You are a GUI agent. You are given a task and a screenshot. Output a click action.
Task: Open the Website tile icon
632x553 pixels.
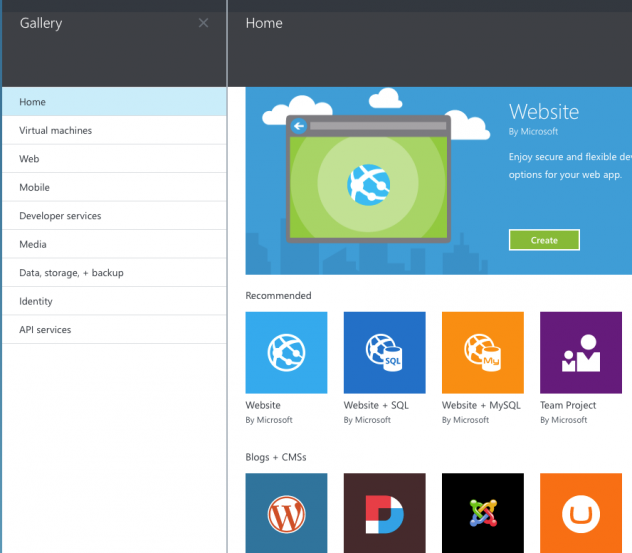pyautogui.click(x=286, y=352)
